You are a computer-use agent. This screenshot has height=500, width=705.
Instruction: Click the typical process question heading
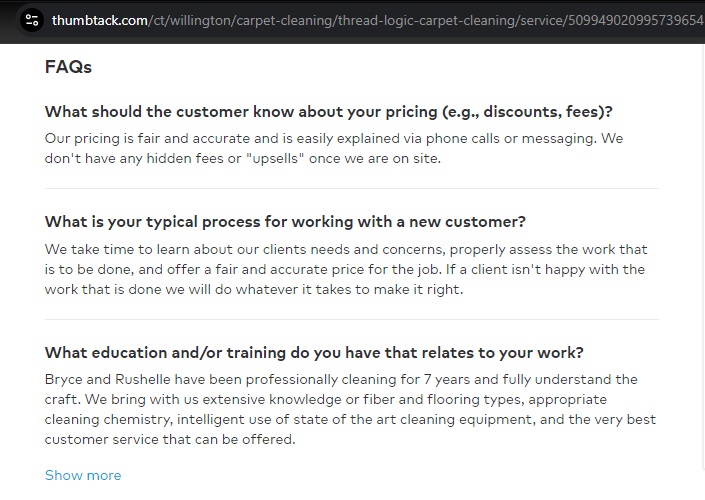285,221
